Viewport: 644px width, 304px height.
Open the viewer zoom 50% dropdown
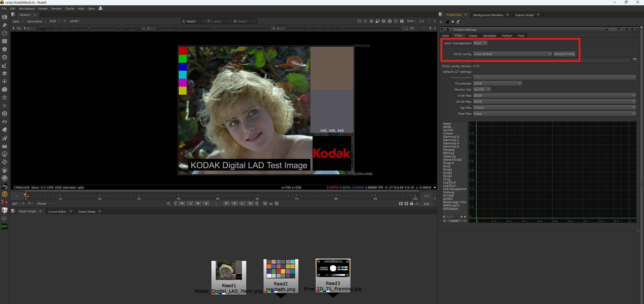click(411, 21)
